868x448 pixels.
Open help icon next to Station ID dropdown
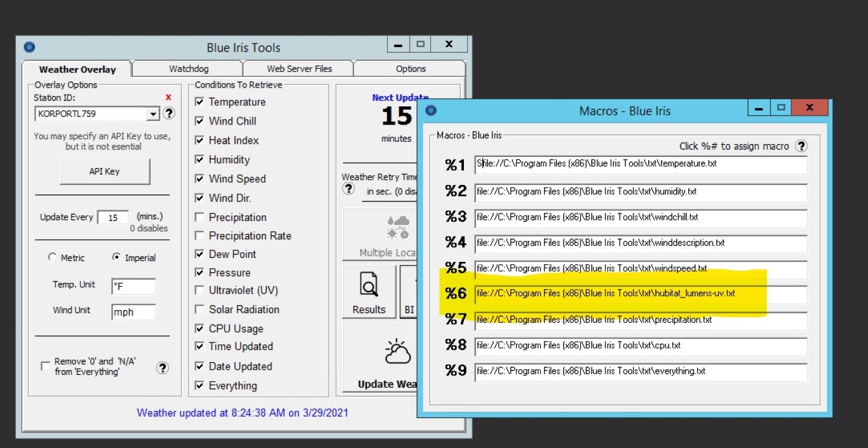tap(169, 114)
